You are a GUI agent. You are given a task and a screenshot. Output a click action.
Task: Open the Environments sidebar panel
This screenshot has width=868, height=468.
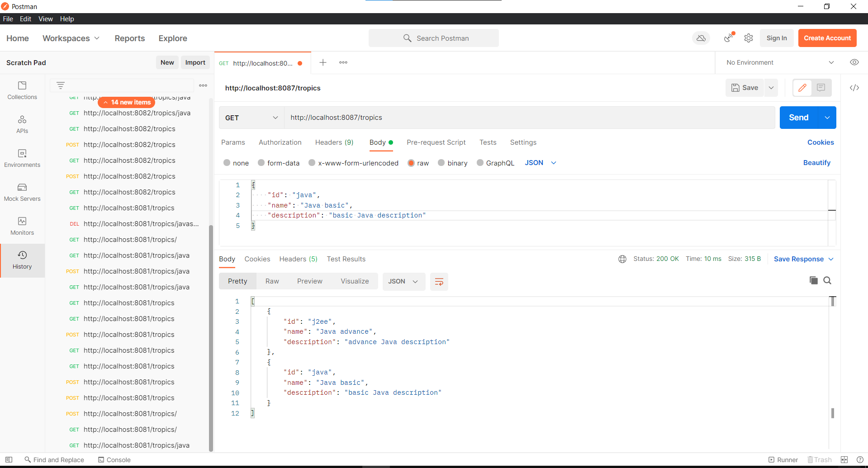pos(22,158)
